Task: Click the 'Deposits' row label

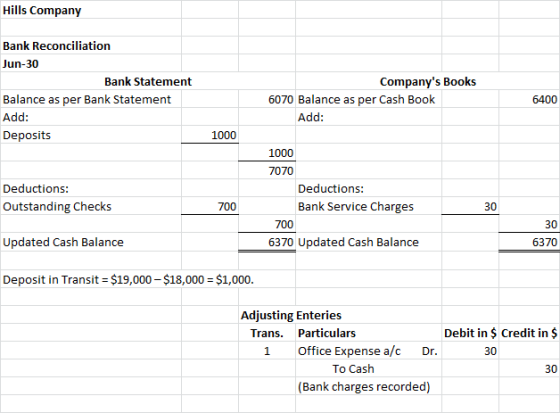Action: [x=27, y=135]
